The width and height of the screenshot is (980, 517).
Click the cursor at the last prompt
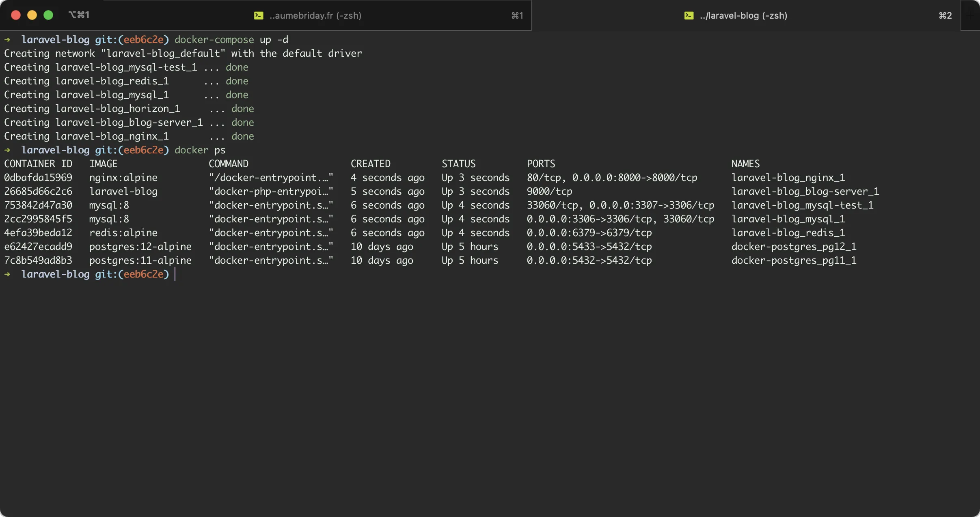click(x=175, y=274)
